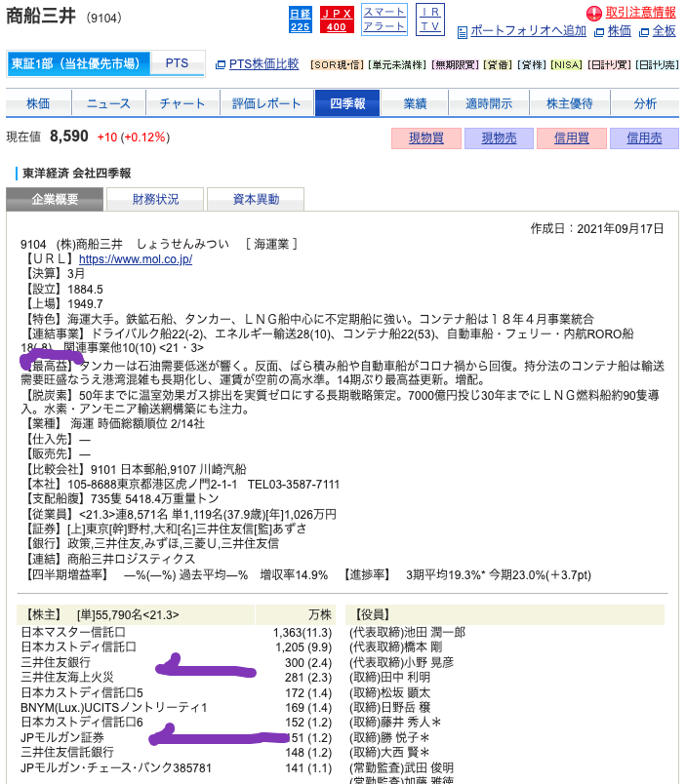Screen dimensions: 686x784
Task: Switch to 財務状況 sub-tab
Action: [x=155, y=200]
